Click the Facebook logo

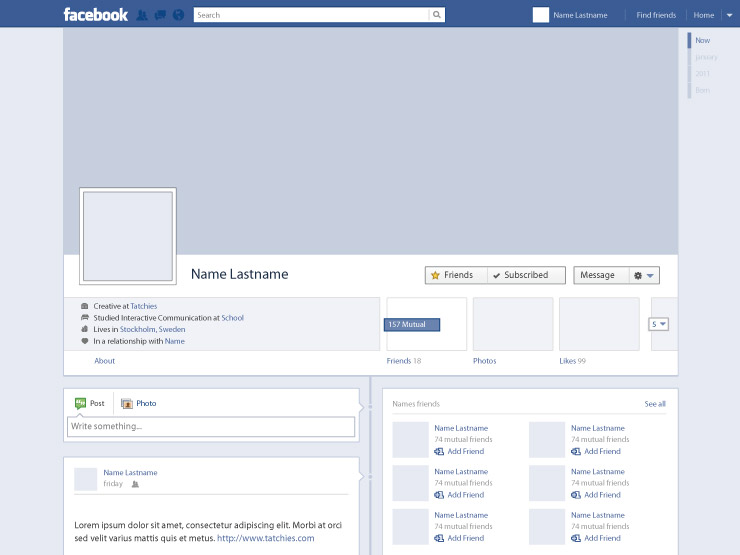click(x=95, y=15)
